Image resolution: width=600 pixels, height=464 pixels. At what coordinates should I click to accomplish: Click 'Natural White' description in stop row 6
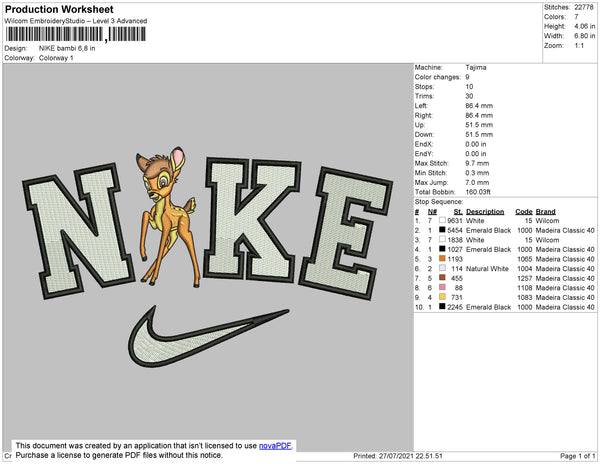pyautogui.click(x=487, y=269)
